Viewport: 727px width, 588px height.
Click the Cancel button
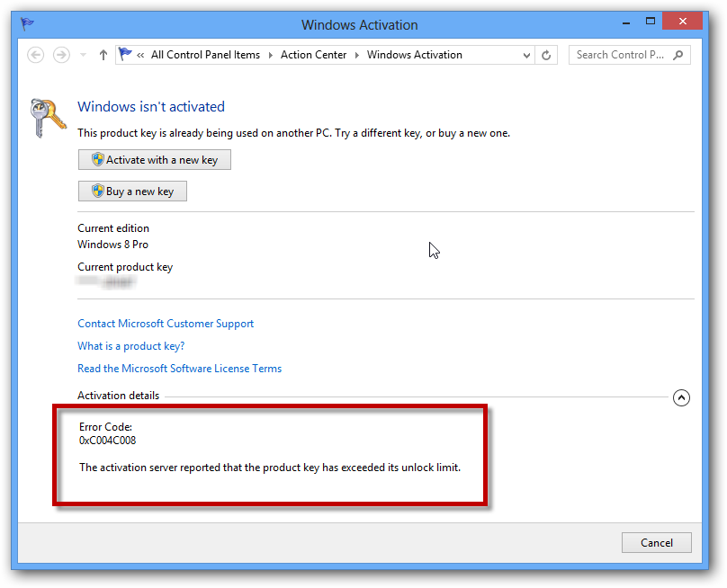coord(657,542)
